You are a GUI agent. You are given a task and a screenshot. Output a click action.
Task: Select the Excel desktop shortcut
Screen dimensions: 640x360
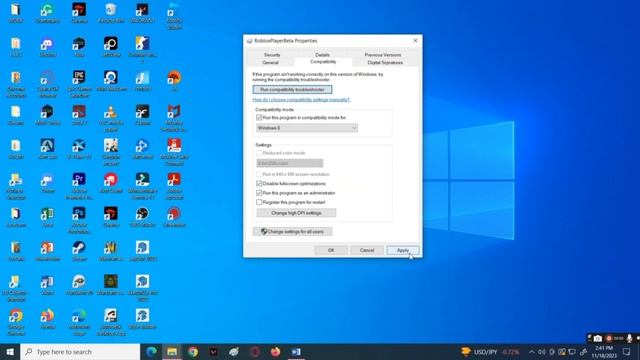47,216
